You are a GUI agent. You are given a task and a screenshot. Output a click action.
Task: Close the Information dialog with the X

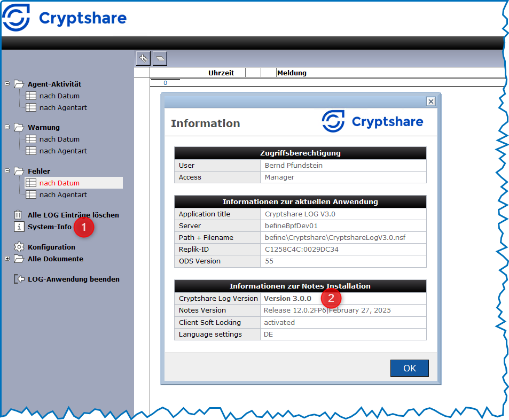430,101
